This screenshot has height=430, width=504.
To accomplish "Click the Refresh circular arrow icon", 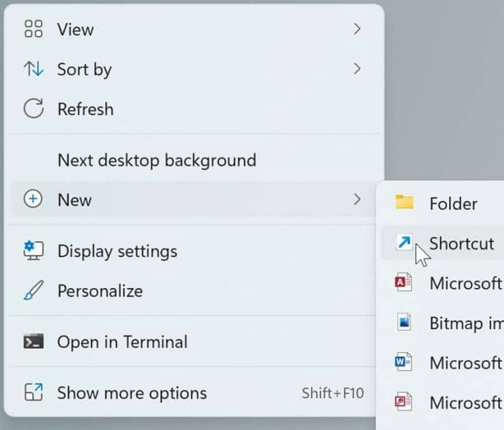I will tap(33, 109).
